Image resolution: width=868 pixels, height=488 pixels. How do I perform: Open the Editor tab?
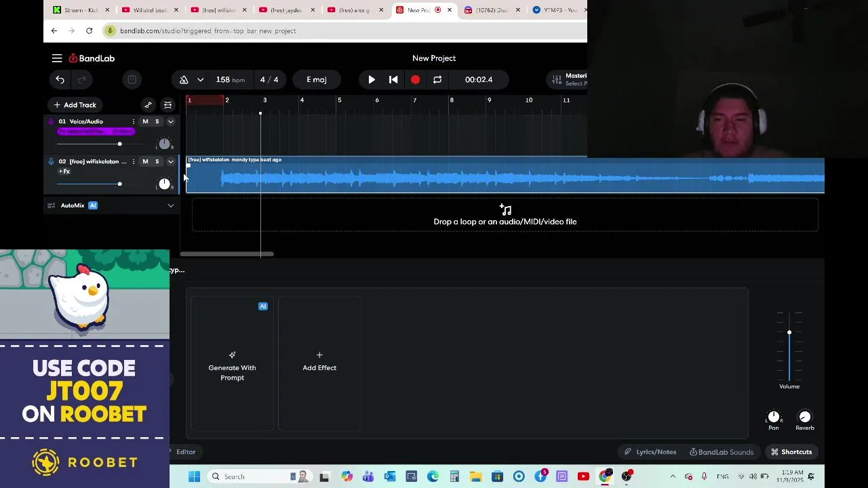click(x=185, y=452)
